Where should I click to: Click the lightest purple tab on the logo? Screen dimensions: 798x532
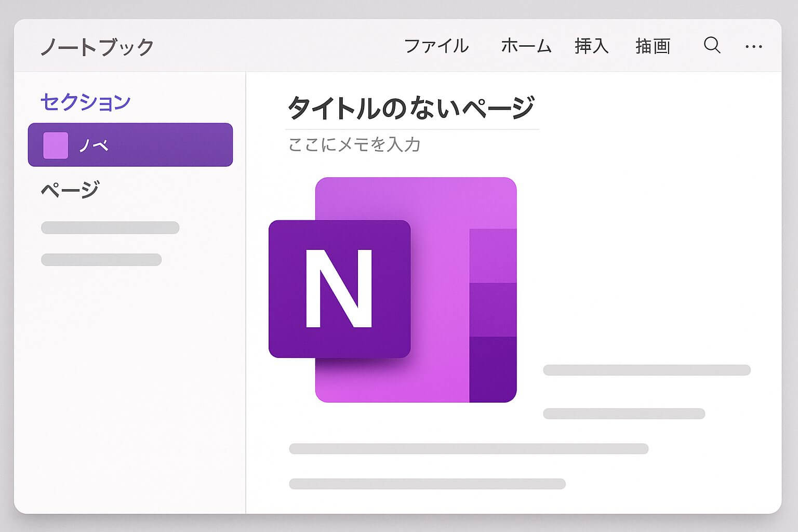point(493,256)
